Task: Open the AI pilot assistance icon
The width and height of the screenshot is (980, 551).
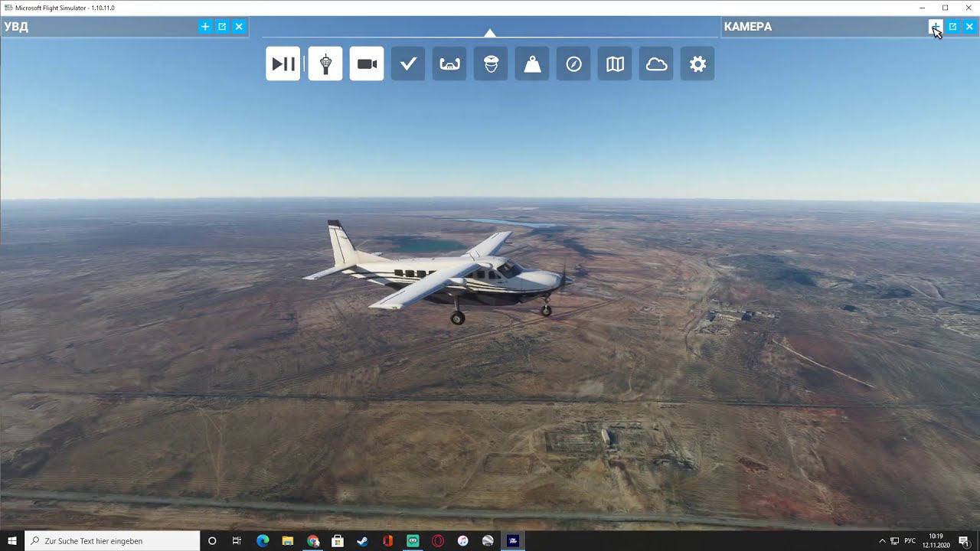Action: coord(491,64)
